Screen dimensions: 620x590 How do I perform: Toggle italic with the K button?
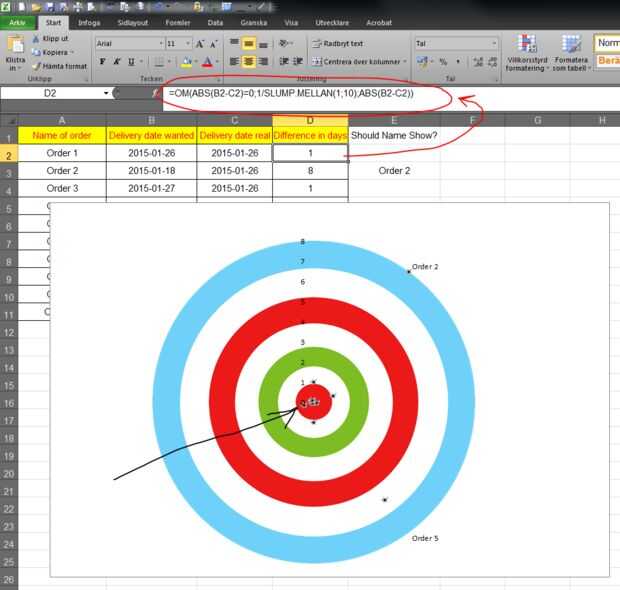117,62
